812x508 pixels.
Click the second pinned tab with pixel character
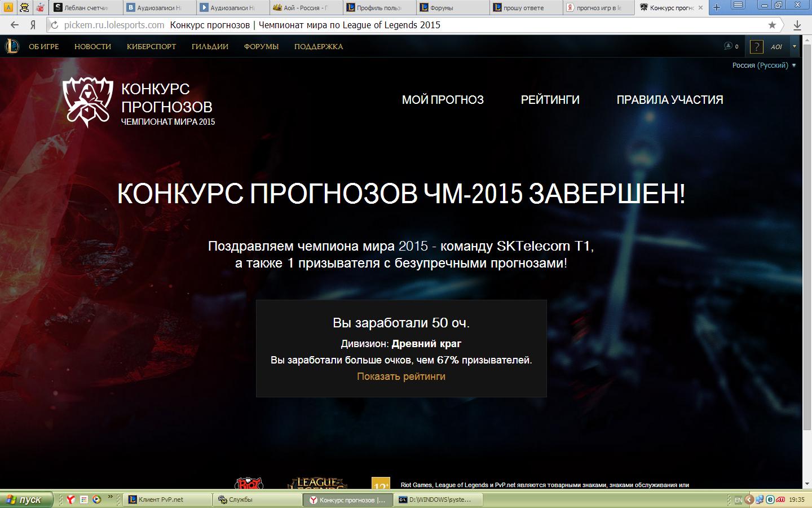tap(24, 7)
